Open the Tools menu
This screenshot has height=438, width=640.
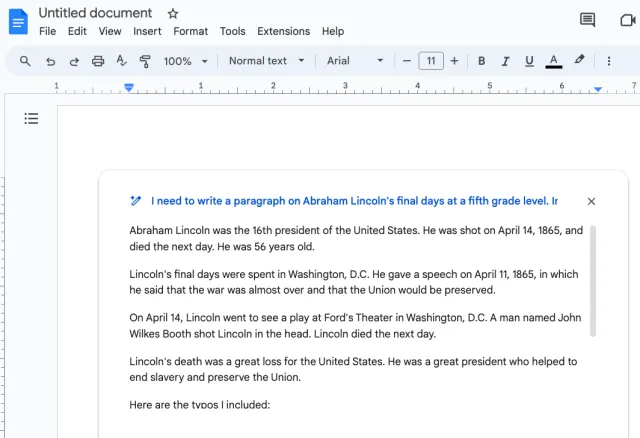pyautogui.click(x=233, y=31)
